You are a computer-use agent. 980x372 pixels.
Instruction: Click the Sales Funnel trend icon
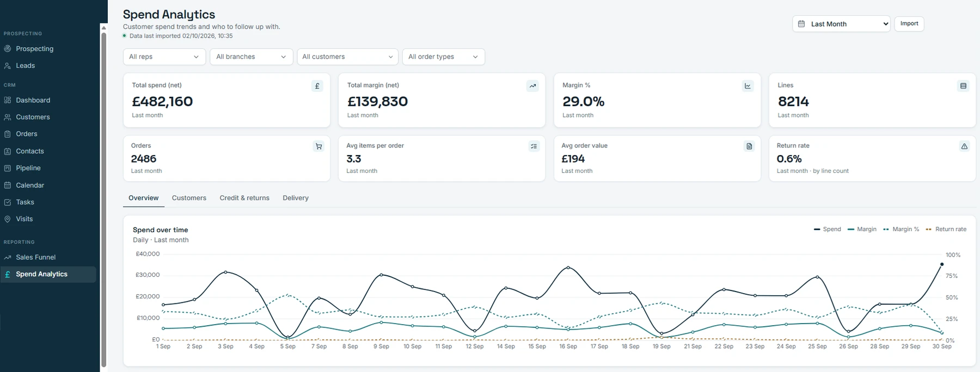(x=8, y=257)
